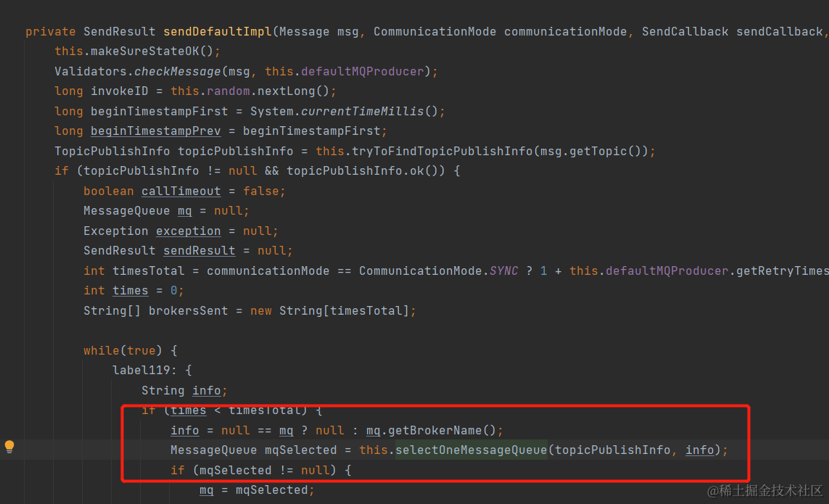Click the label119 label
Viewport: 829px width, 504px height.
pos(141,370)
